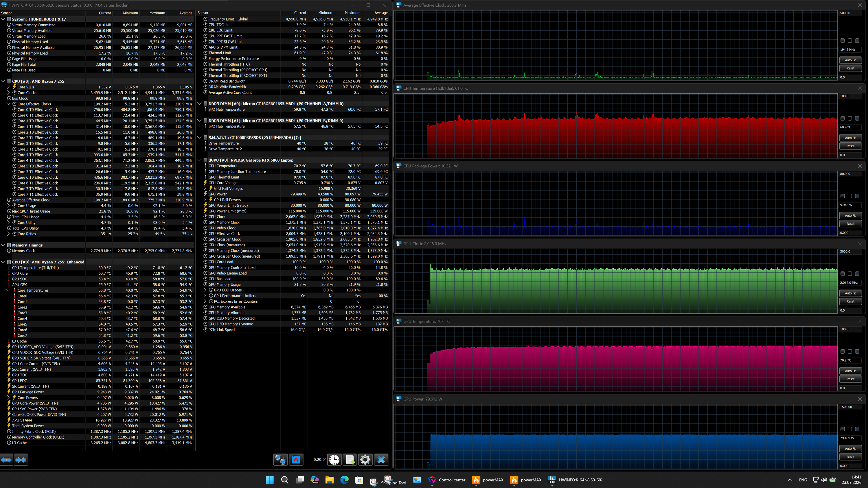Click Auto Fit on CPU Temperature graph
Image resolution: width=868 pixels, height=488 pixels.
click(850, 138)
